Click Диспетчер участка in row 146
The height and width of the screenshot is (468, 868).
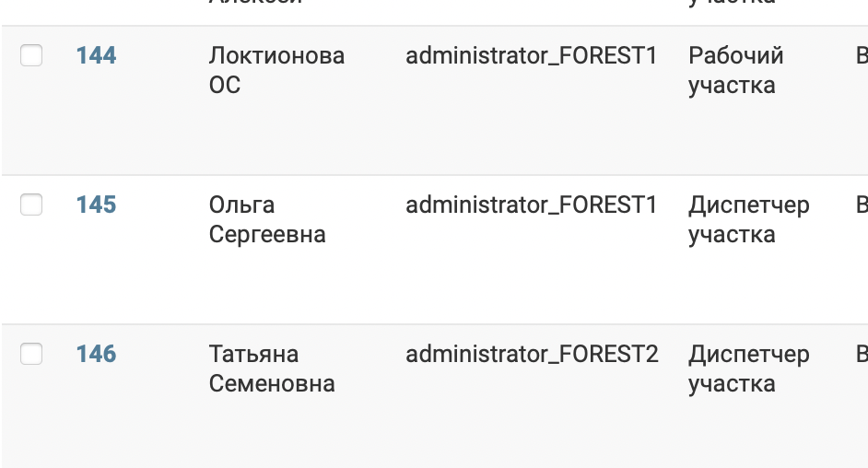tap(748, 369)
